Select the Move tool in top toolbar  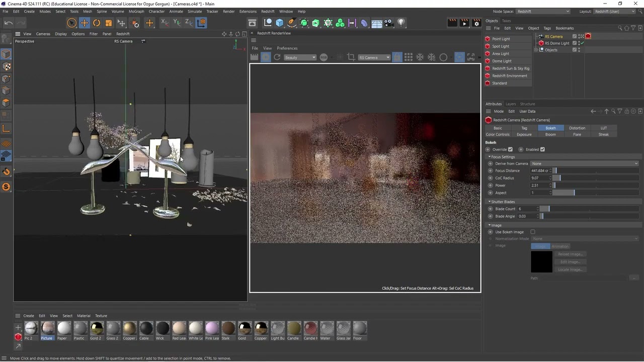tap(85, 23)
